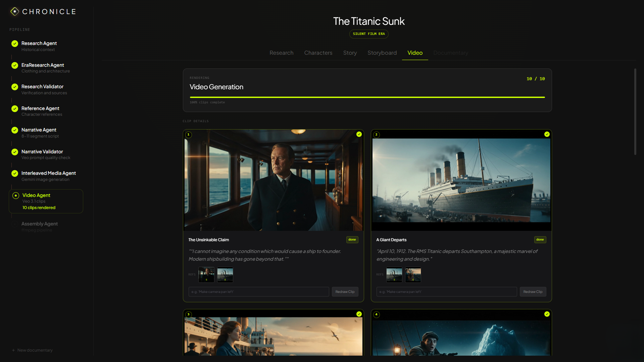
Task: Click the clip 3 number badge
Action: 189,314
